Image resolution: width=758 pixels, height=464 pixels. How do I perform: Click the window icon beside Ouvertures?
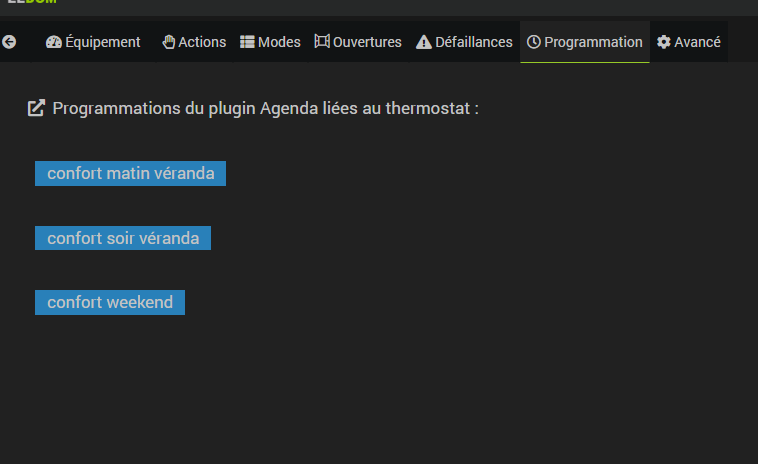click(x=322, y=42)
